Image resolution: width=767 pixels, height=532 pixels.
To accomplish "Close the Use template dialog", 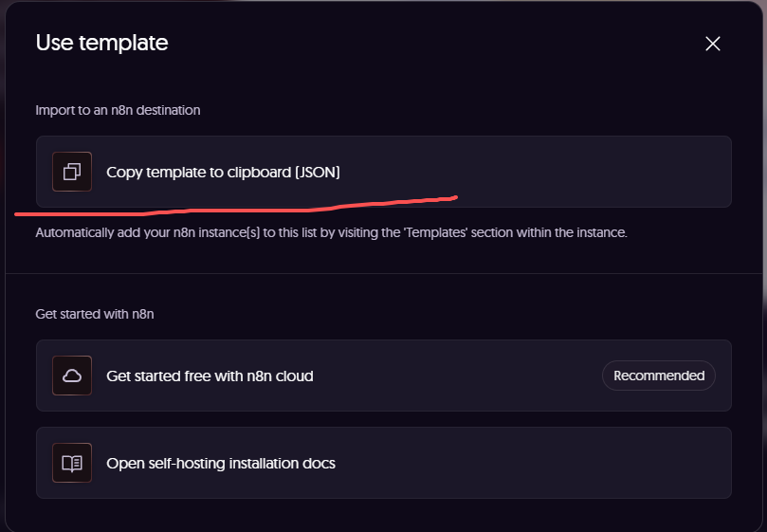I will [713, 44].
